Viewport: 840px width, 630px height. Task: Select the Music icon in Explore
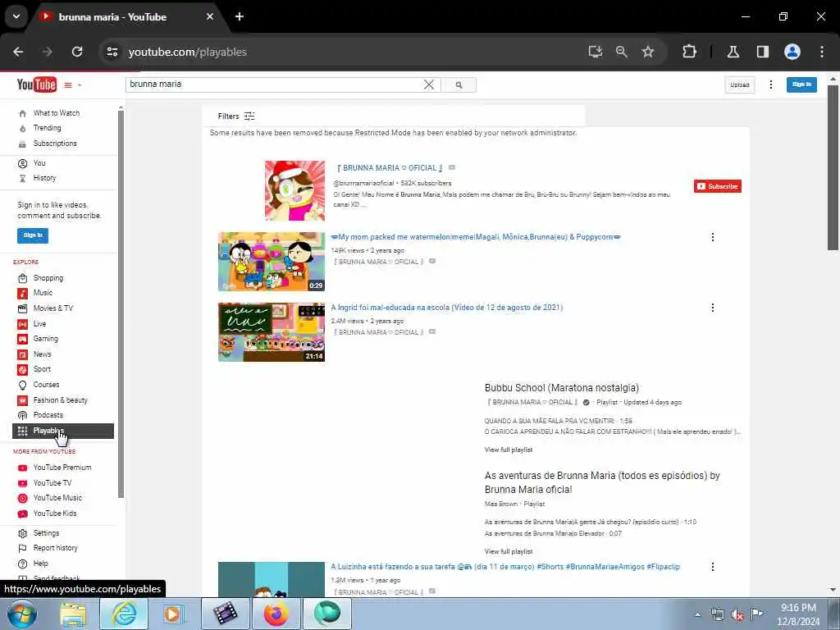(x=22, y=293)
